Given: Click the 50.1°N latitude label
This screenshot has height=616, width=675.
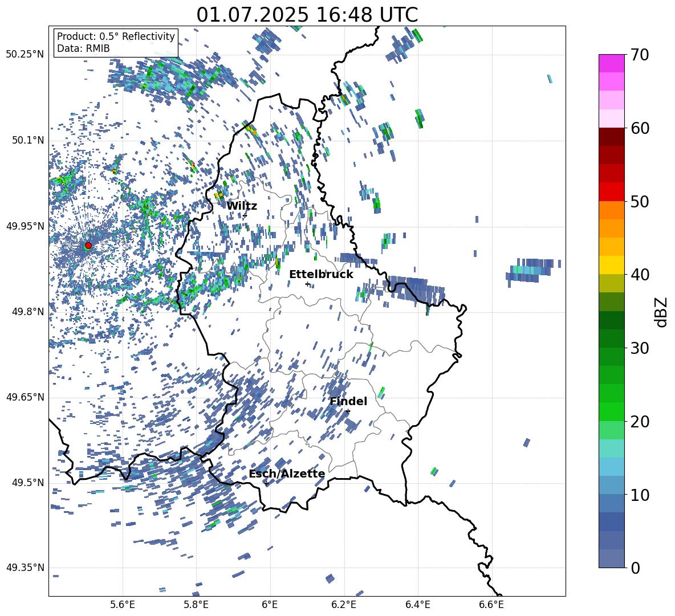Looking at the screenshot, I should click(27, 140).
